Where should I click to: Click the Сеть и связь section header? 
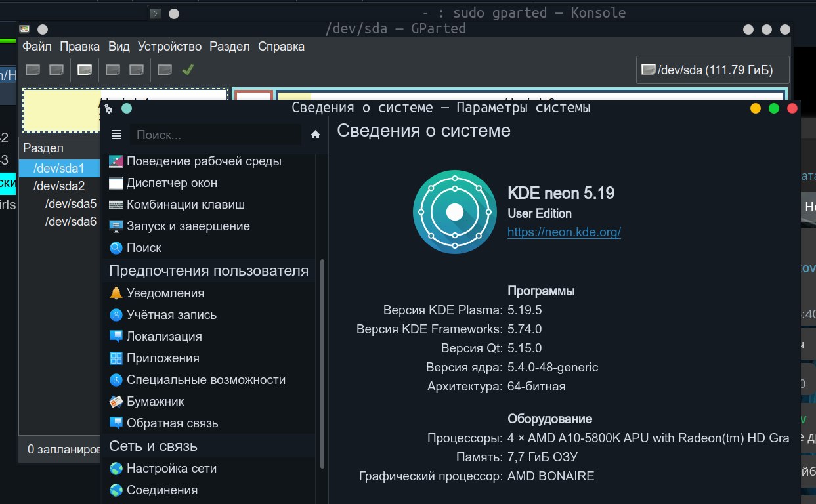coord(153,446)
